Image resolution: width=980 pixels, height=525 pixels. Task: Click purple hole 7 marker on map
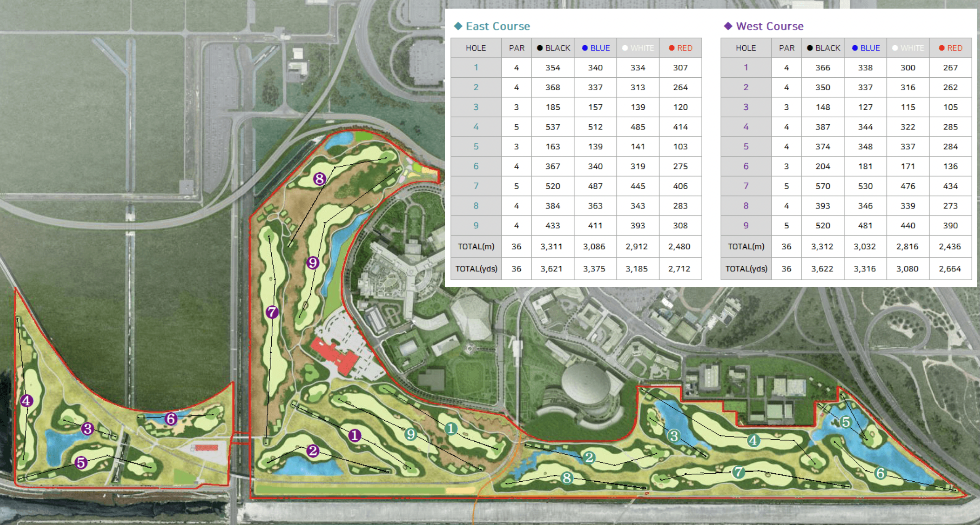coord(272,312)
